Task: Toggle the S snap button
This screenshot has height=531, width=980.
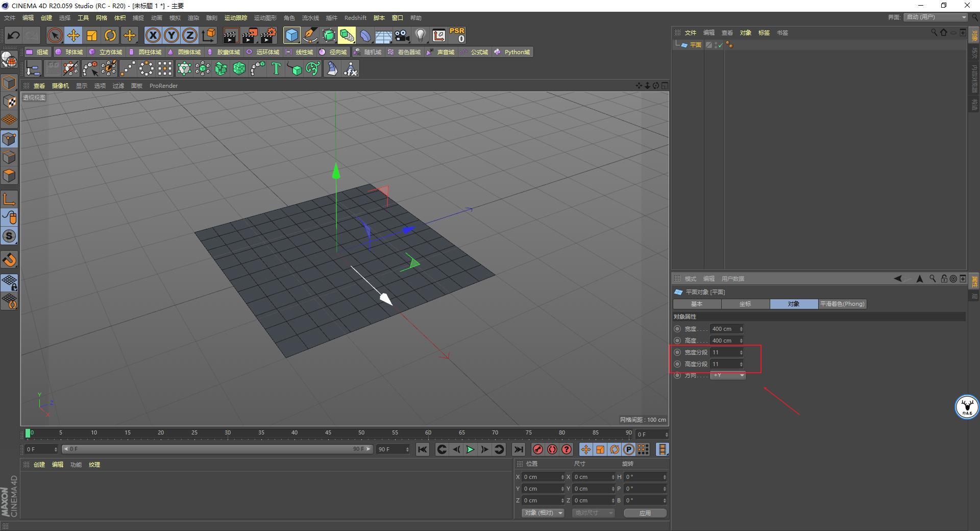Action: [x=9, y=236]
